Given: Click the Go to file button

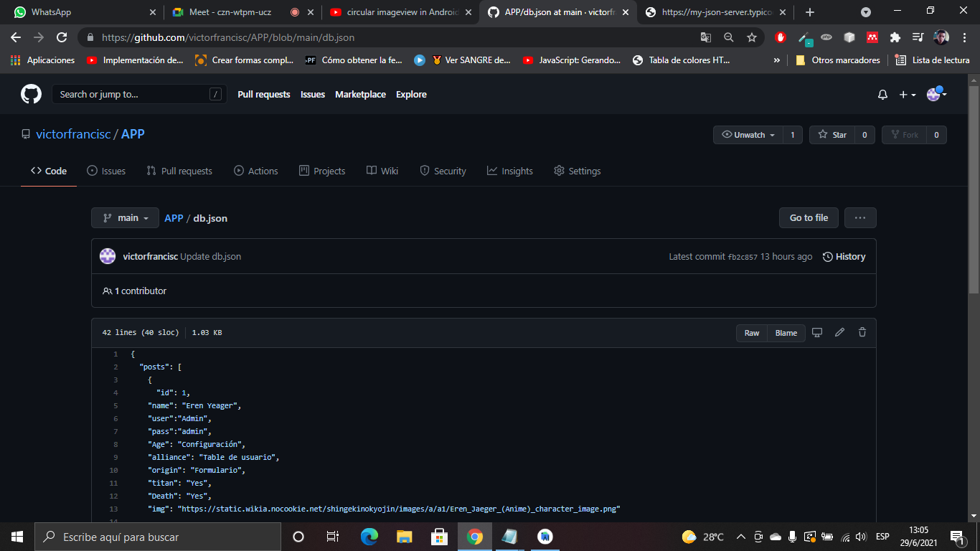Looking at the screenshot, I should pos(809,218).
